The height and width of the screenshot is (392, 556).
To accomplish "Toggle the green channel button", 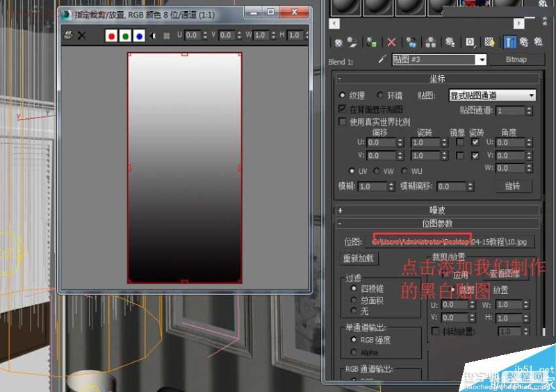I will tap(125, 35).
